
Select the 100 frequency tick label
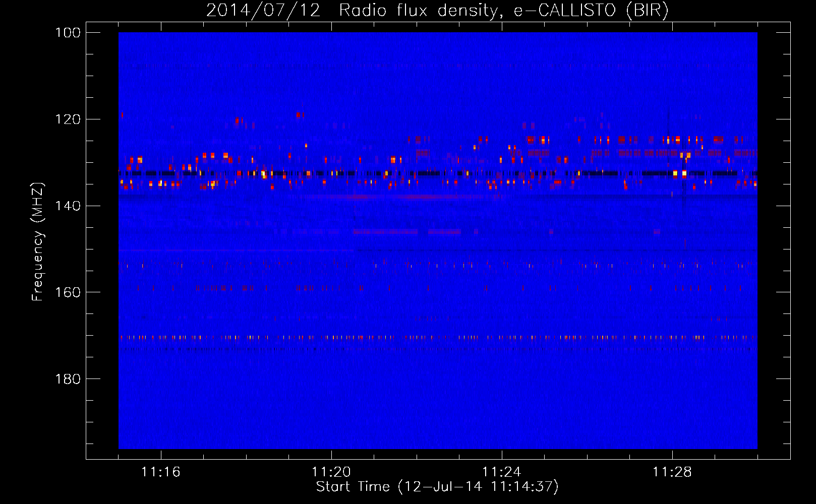click(x=67, y=33)
